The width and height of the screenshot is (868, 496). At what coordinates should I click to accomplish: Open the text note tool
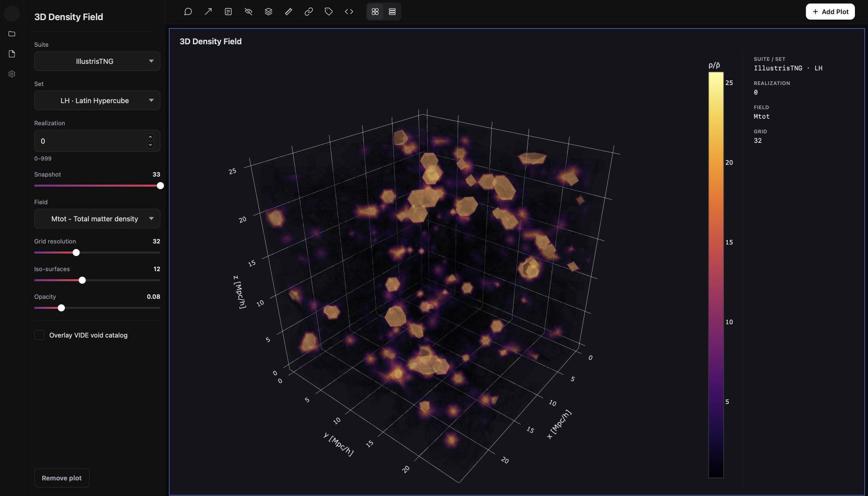pyautogui.click(x=228, y=12)
